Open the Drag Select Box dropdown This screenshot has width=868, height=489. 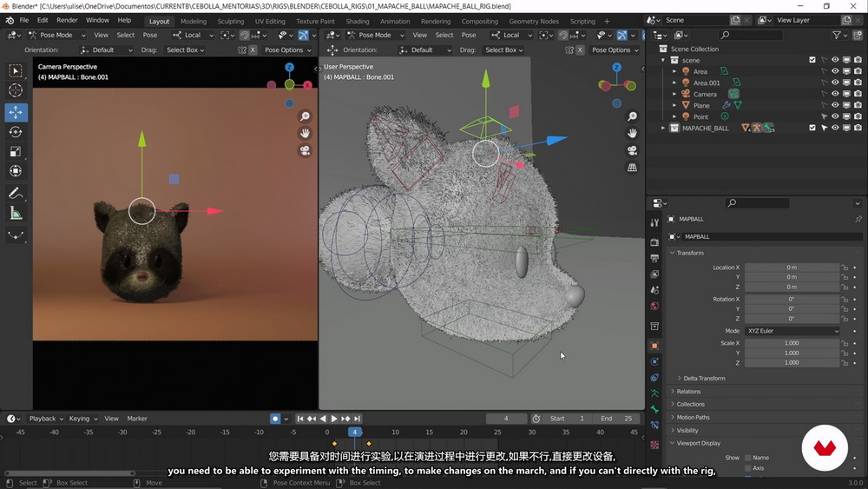186,50
